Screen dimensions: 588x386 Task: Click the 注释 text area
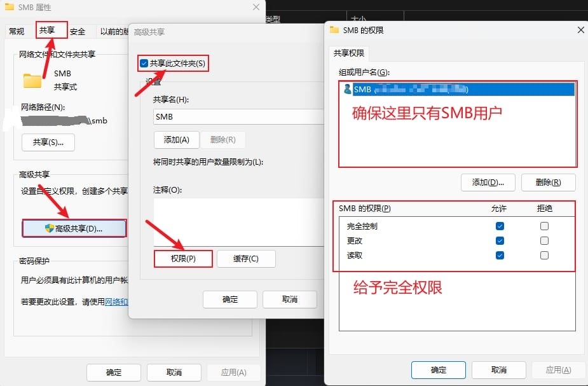238,222
